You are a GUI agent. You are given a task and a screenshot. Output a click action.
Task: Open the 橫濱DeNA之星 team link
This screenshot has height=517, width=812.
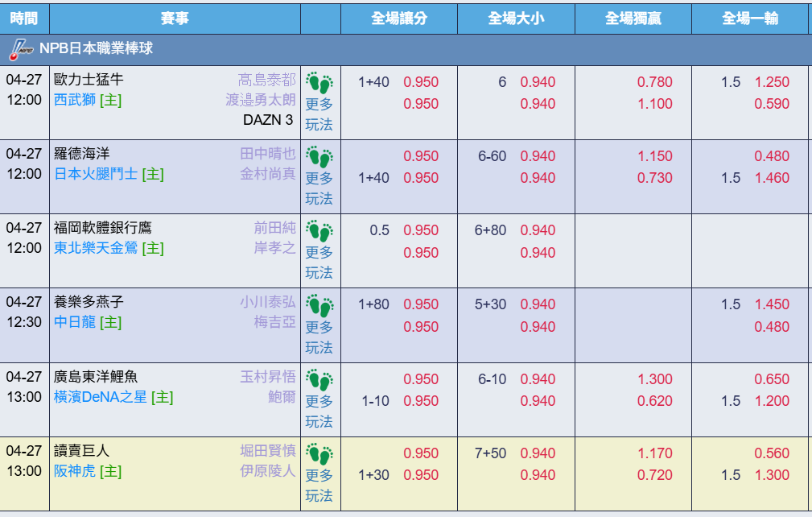tap(101, 397)
